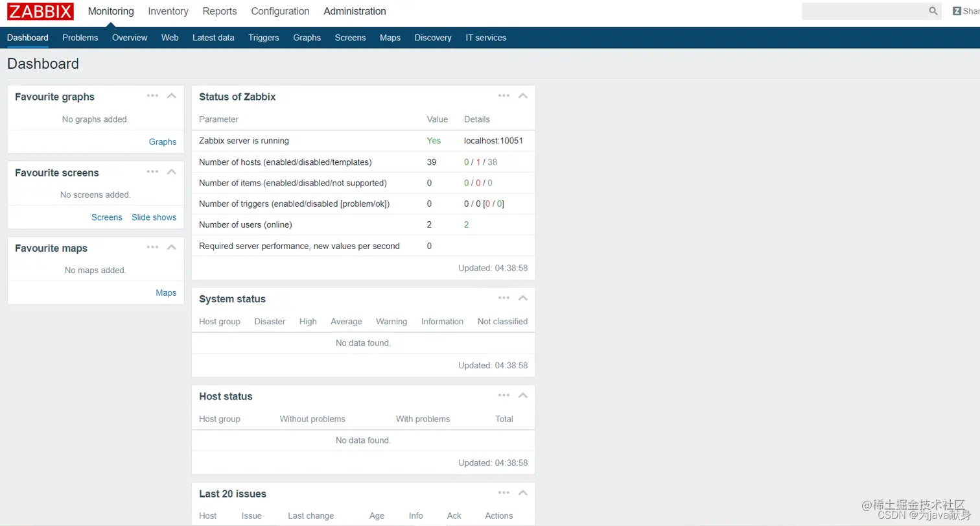Open Favourite maps widget options menu
Screen dimensions: 980x526
pyautogui.click(x=152, y=247)
